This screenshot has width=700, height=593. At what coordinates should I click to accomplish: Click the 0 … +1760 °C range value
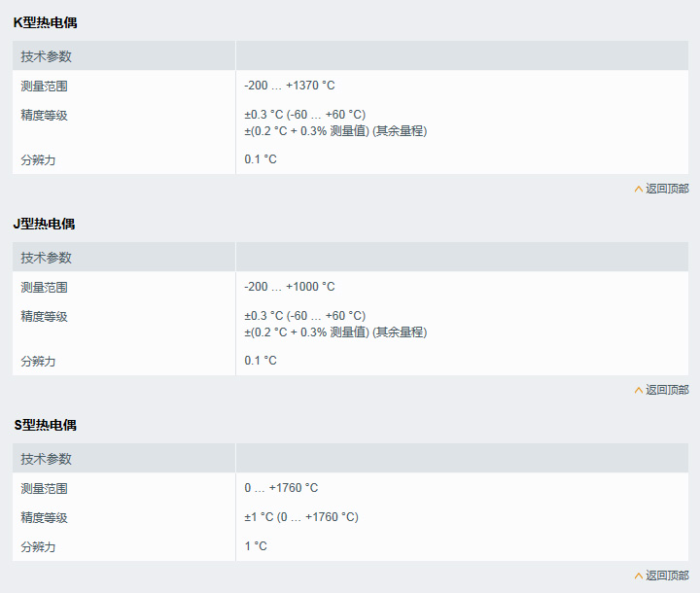tap(281, 488)
